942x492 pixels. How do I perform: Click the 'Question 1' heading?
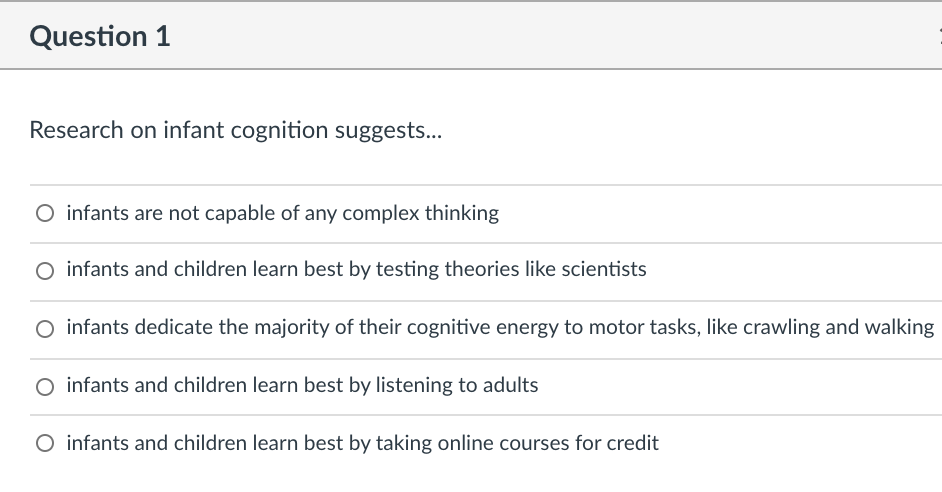(100, 36)
